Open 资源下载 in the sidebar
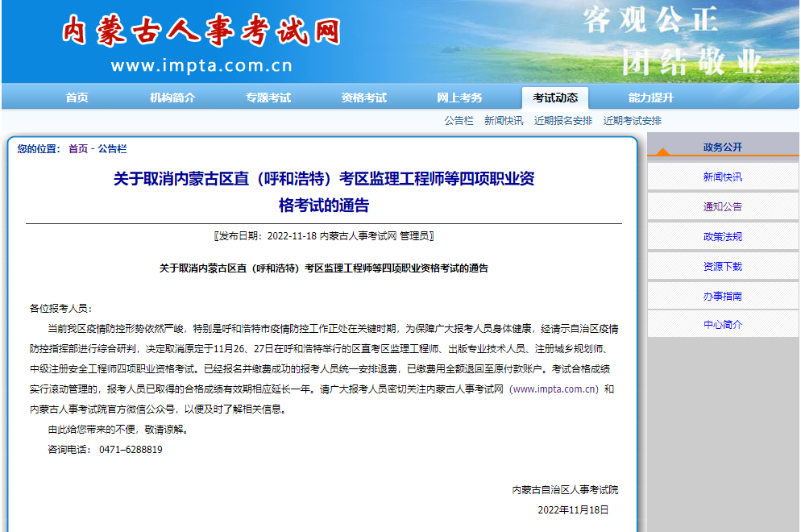Screen dimensions: 801x532 pos(722,267)
